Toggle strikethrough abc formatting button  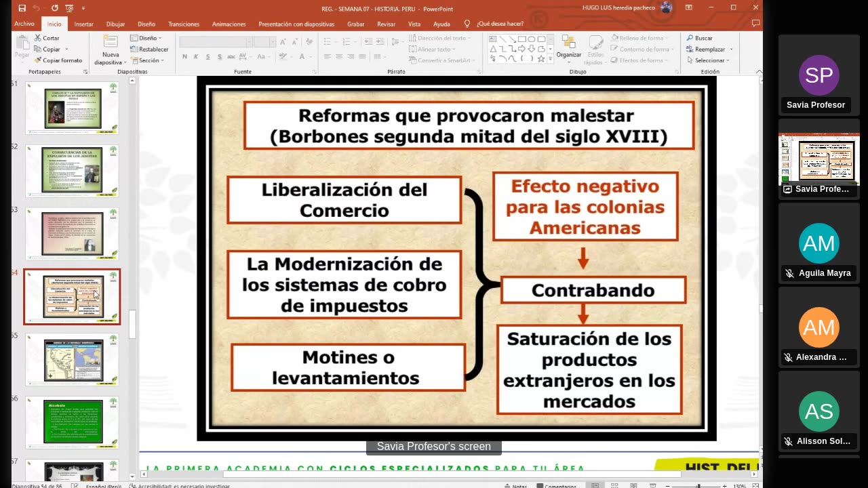click(x=231, y=57)
